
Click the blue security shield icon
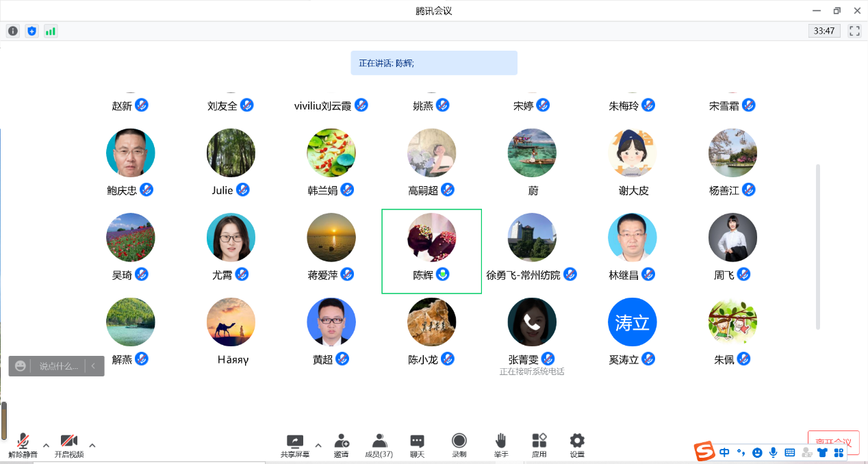tap(31, 31)
